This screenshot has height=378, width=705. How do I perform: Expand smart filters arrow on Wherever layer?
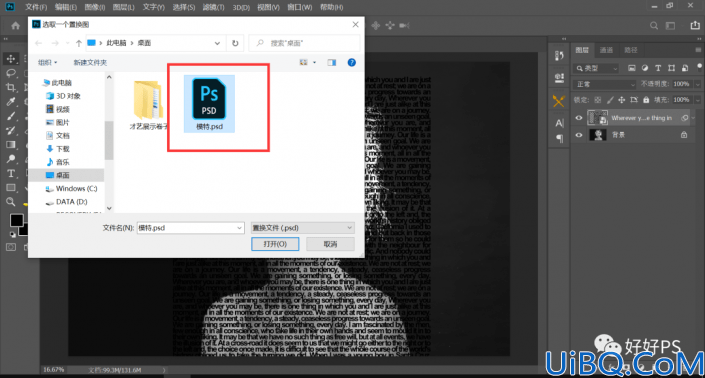(x=693, y=118)
